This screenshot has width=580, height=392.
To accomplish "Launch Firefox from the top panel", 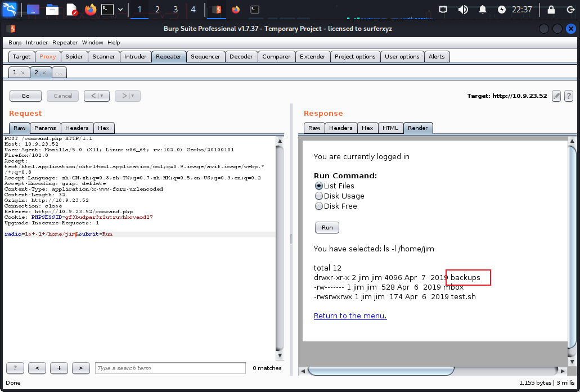I will (90, 10).
